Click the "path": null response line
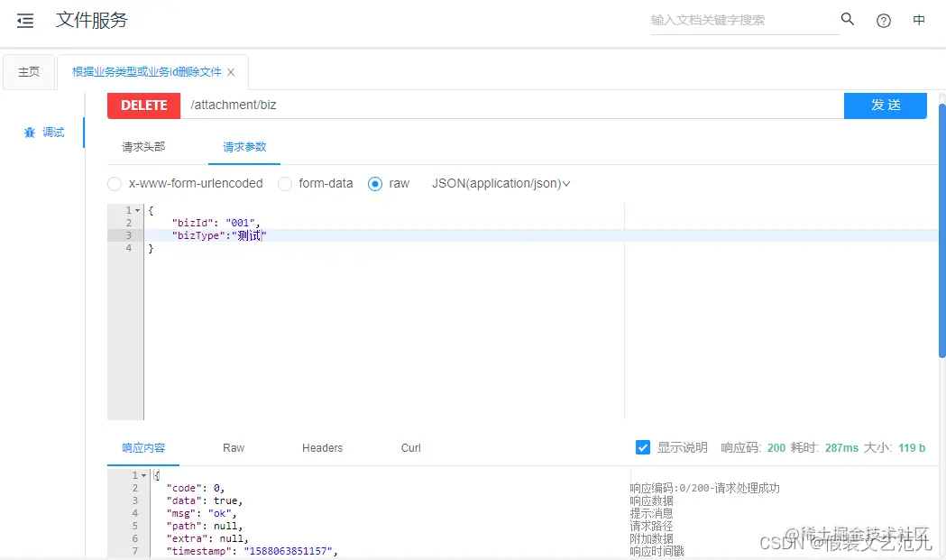 coord(205,526)
